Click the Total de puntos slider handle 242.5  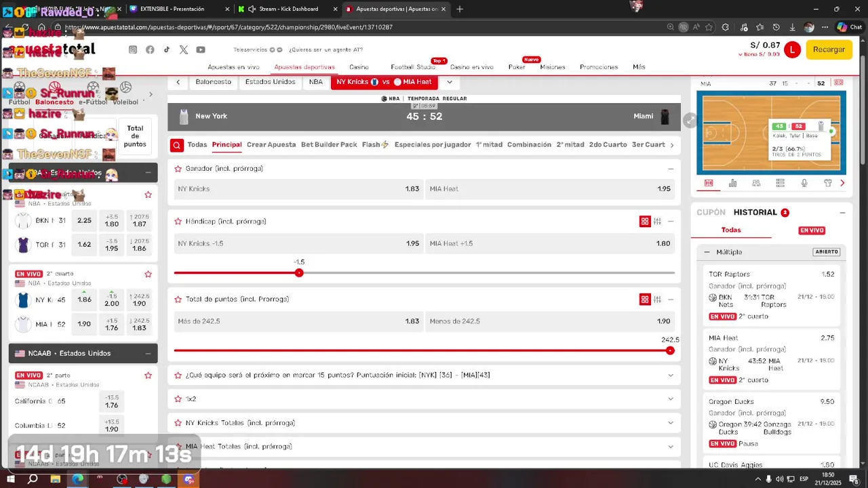[x=670, y=350]
